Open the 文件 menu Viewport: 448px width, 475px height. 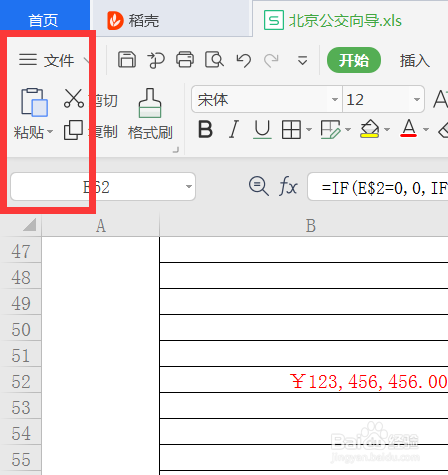click(59, 60)
